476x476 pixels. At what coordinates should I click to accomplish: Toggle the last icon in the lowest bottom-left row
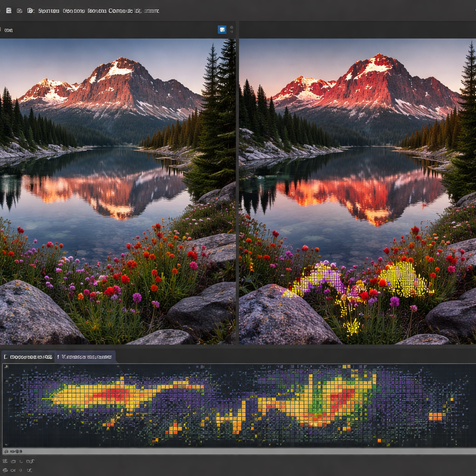click(x=30, y=470)
